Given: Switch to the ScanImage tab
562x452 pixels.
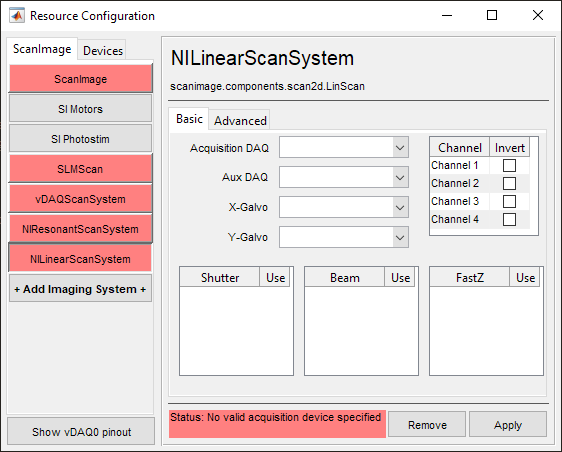Looking at the screenshot, I should [42, 49].
